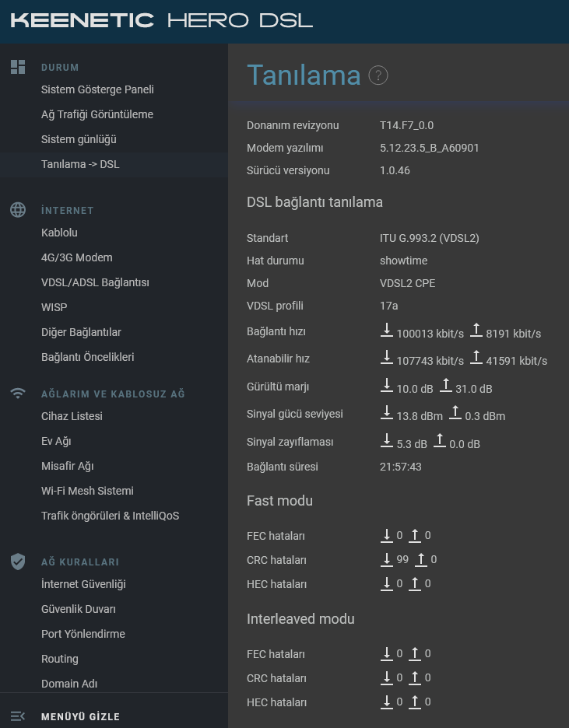Select Tanılama -> DSL menu item

[x=80, y=164]
